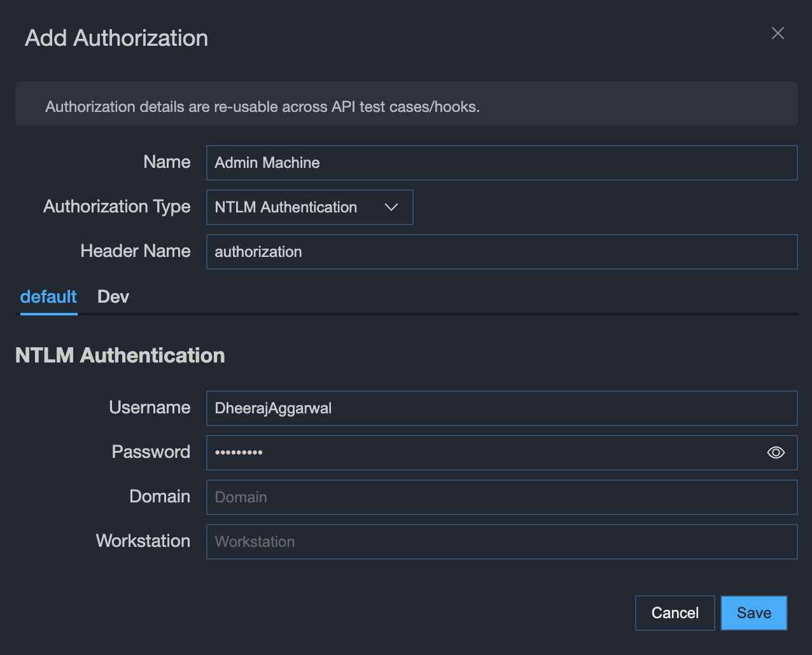Click the re-usable authorization details notice banner
The image size is (812, 655).
(406, 103)
